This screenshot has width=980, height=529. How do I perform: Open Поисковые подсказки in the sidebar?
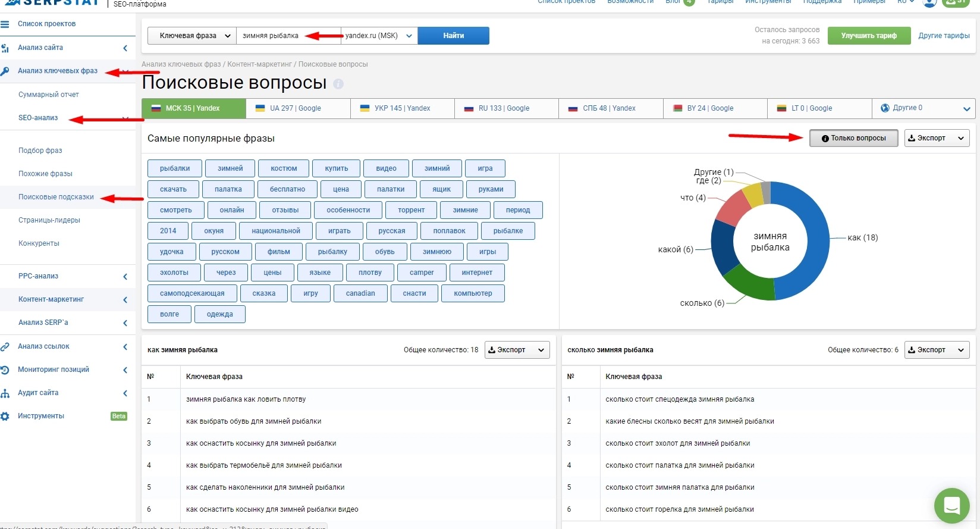pos(56,197)
